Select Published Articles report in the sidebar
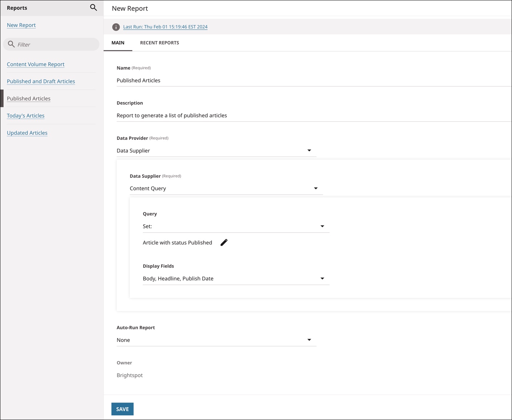This screenshot has height=420, width=512. coord(29,98)
